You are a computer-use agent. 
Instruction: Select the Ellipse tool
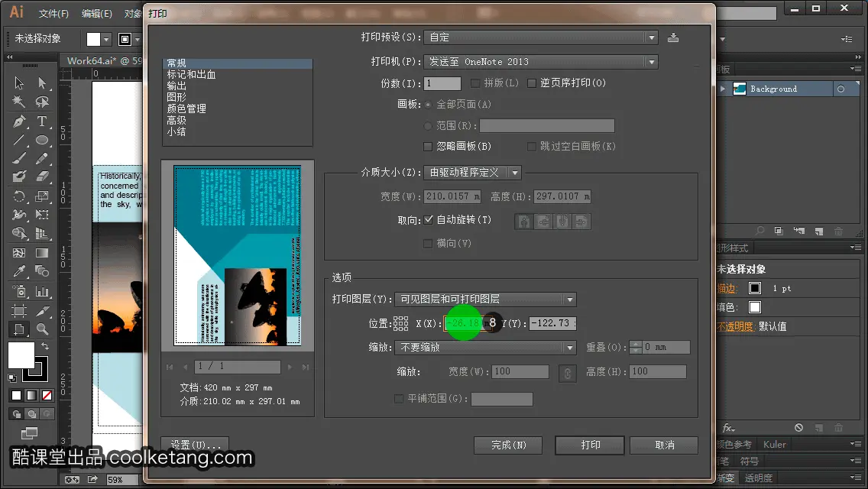[42, 140]
